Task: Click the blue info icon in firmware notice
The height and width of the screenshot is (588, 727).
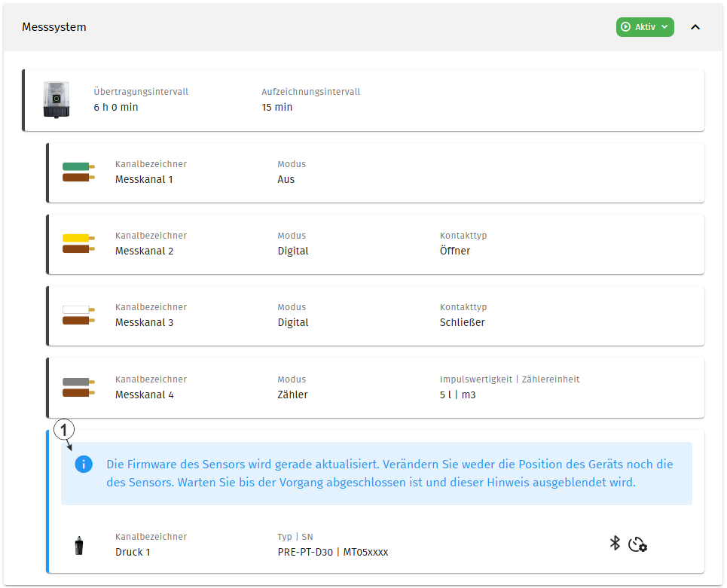Action: point(84,464)
